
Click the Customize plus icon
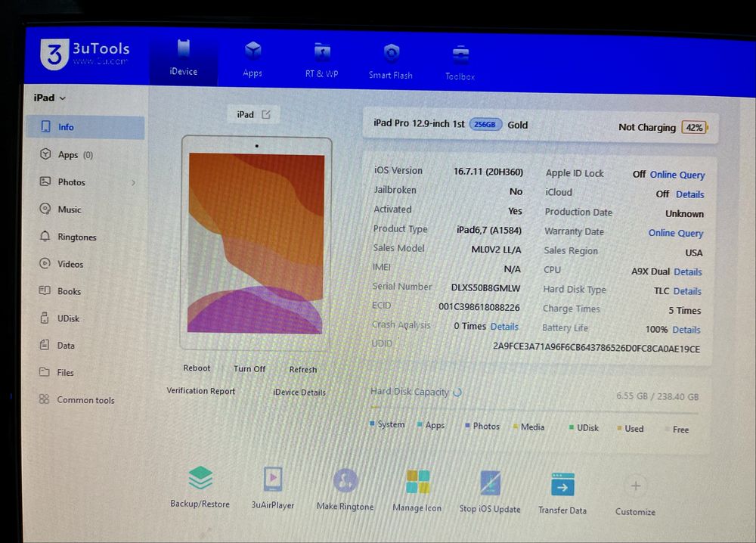pos(636,486)
